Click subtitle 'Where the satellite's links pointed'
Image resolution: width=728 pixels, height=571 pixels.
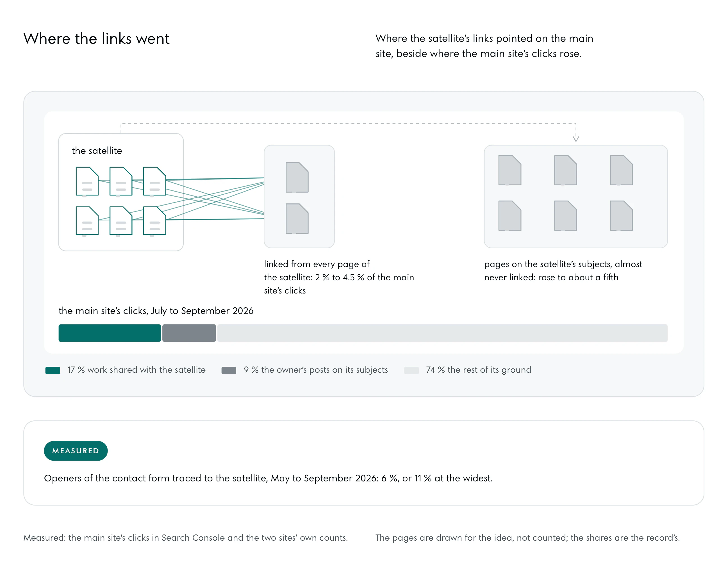[x=484, y=46]
